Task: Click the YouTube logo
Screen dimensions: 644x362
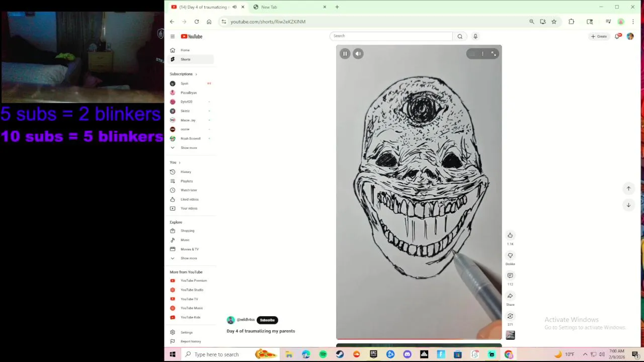Action: (192, 36)
